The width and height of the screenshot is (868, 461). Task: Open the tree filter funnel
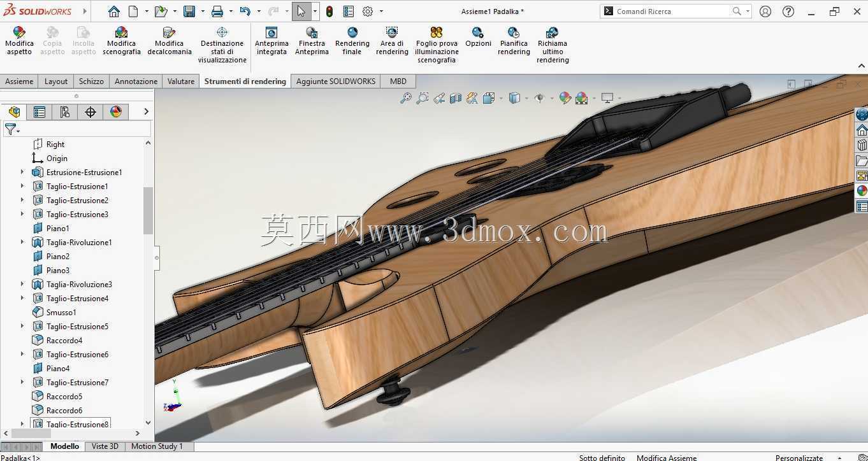tap(11, 129)
